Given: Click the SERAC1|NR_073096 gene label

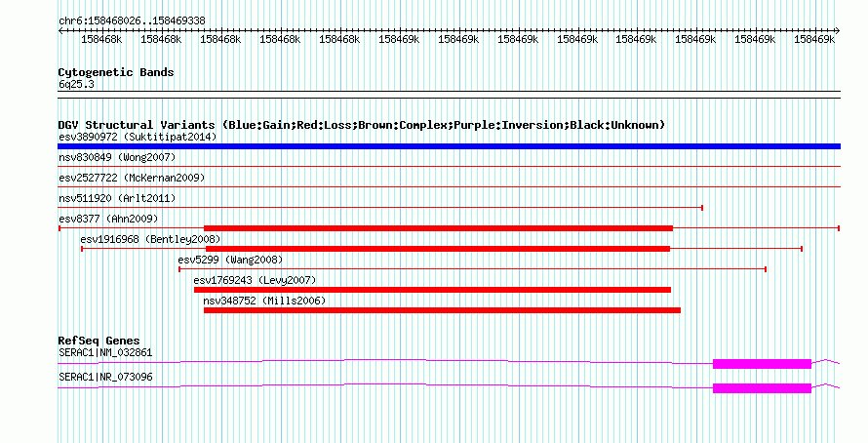Looking at the screenshot, I should click(x=105, y=377).
